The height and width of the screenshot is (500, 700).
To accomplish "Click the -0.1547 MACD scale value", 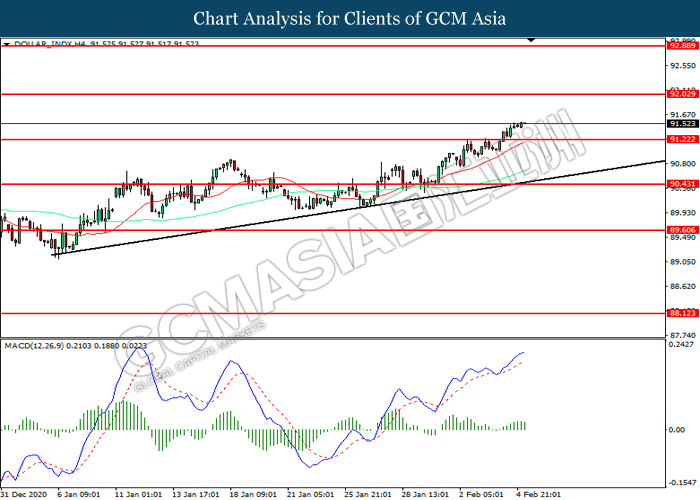I will [x=682, y=483].
